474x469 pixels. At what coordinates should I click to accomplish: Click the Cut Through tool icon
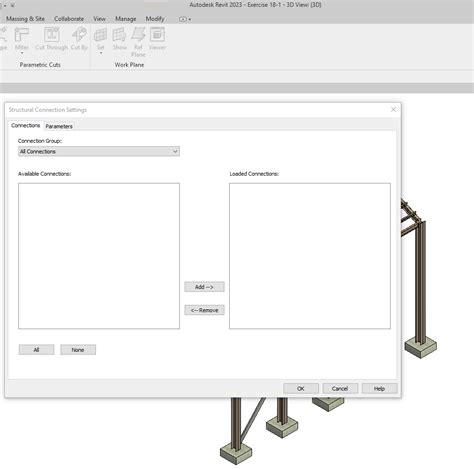pos(52,34)
